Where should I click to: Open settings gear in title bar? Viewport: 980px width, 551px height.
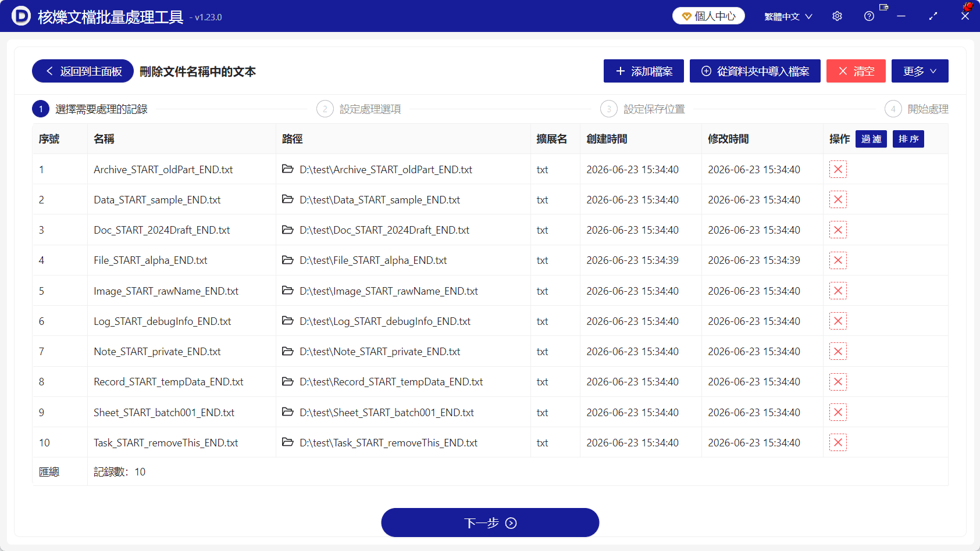(x=837, y=16)
